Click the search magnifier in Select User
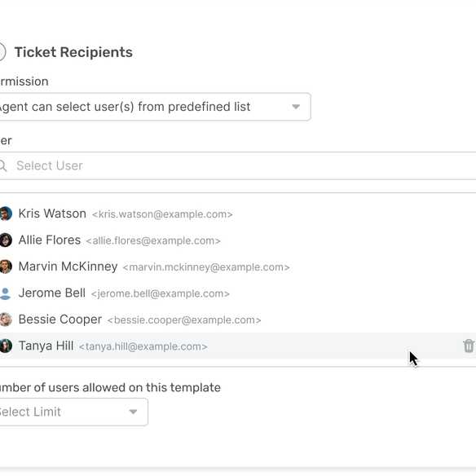476x476 pixels. point(3,165)
